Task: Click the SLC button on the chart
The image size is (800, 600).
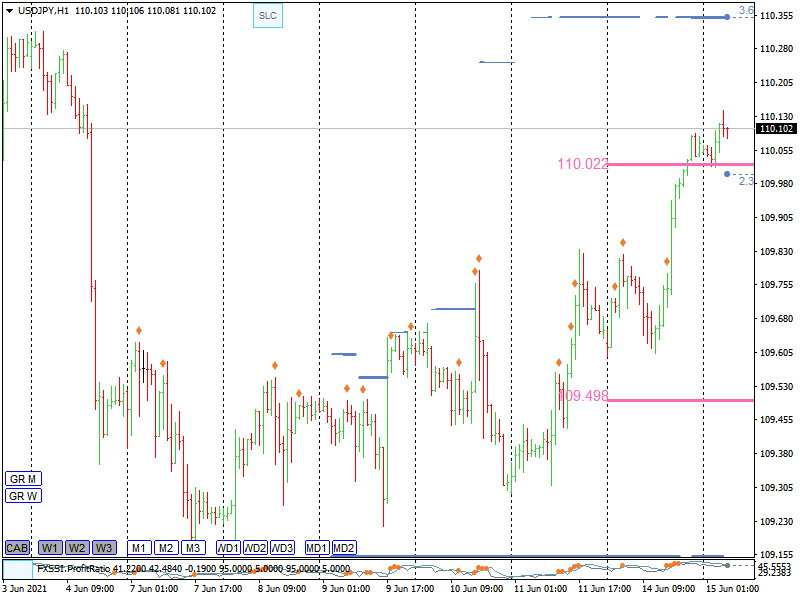Action: pyautogui.click(x=267, y=16)
